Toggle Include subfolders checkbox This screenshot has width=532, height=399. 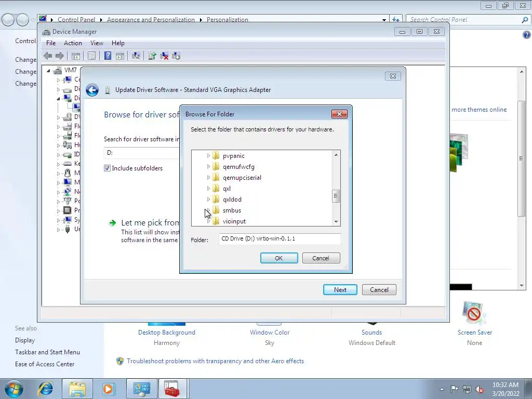click(107, 168)
